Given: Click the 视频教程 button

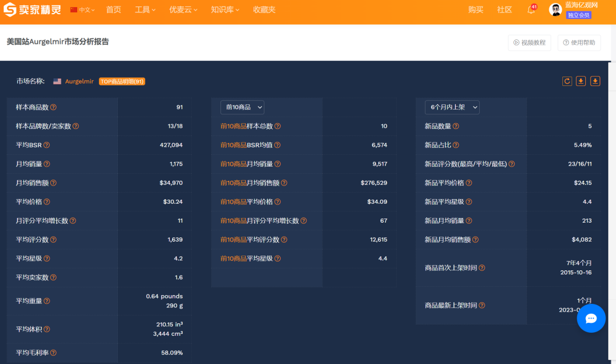Looking at the screenshot, I should coord(529,42).
